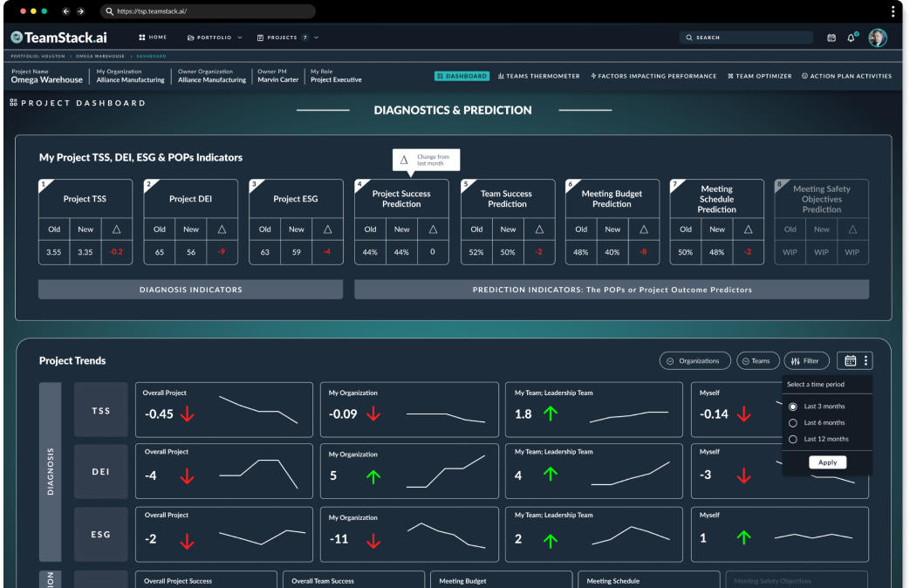Open the Filter dropdown in Project Trends
Viewport: 910px width, 588px height.
click(806, 360)
